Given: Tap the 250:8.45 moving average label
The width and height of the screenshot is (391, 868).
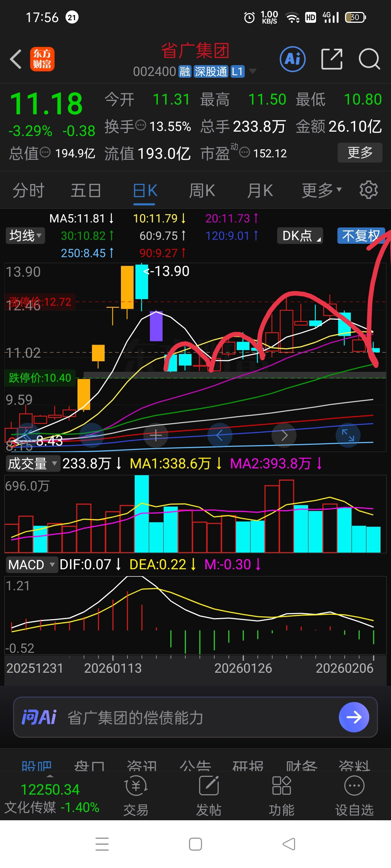Looking at the screenshot, I should [x=87, y=253].
